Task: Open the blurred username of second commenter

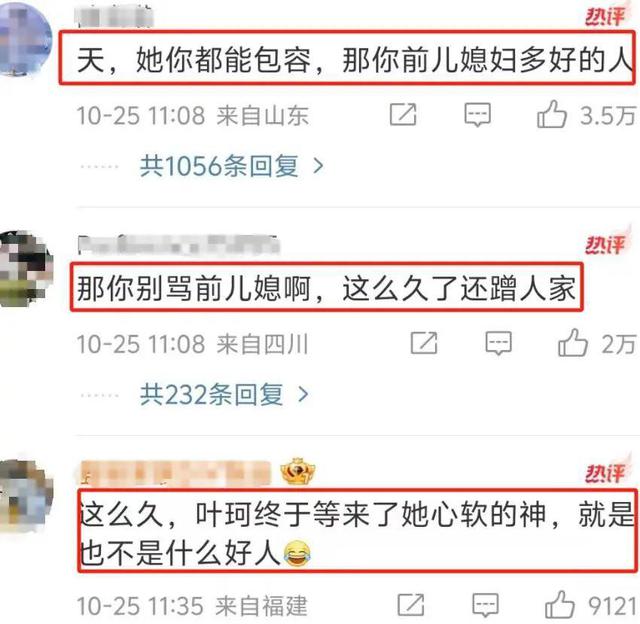Action: tap(179, 245)
